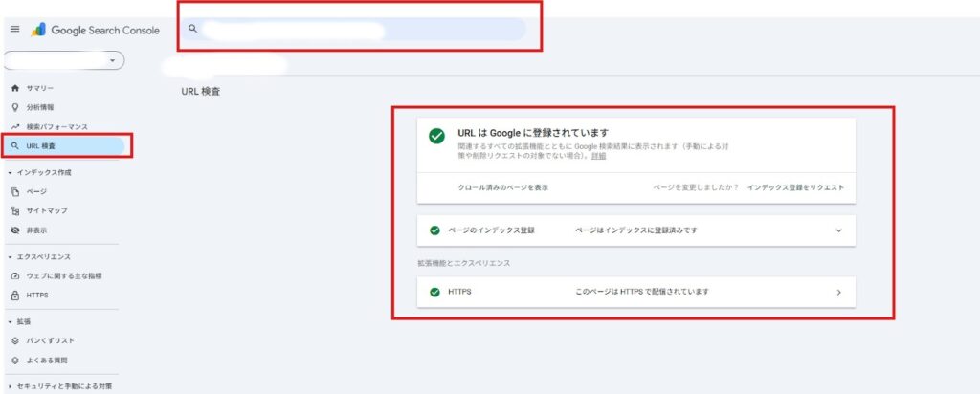The width and height of the screenshot is (980, 394).
Task: Click the trend-line icon beside 検索パフォーマンス
Action: pos(15,127)
